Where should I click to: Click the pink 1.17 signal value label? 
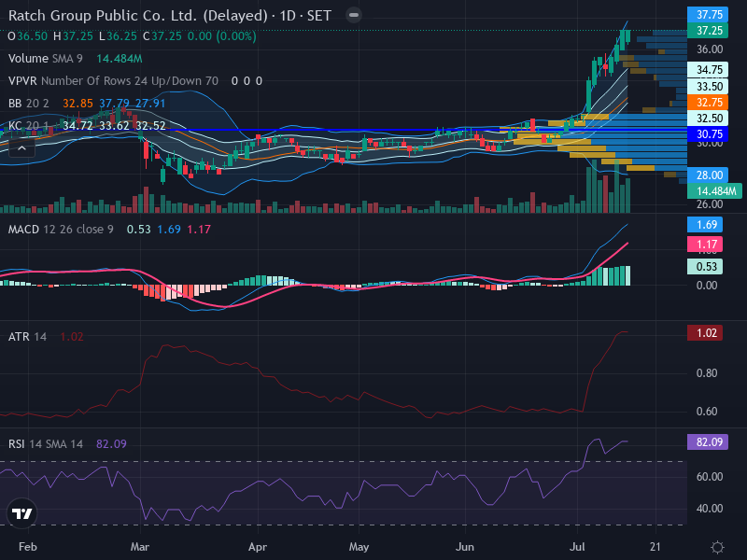[705, 245]
